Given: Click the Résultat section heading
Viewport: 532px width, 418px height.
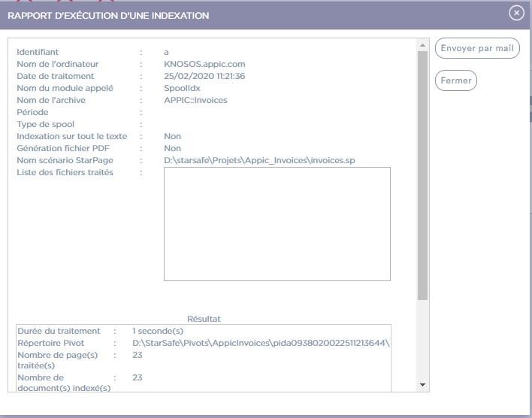Looking at the screenshot, I should point(204,319).
